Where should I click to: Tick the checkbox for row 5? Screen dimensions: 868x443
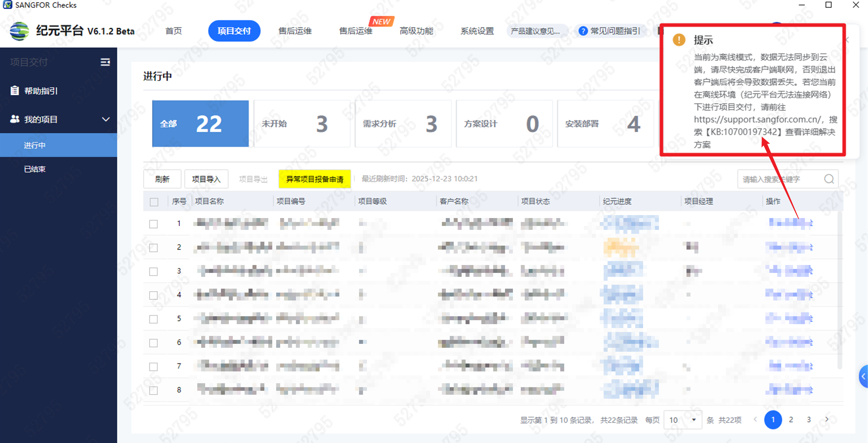[x=154, y=319]
